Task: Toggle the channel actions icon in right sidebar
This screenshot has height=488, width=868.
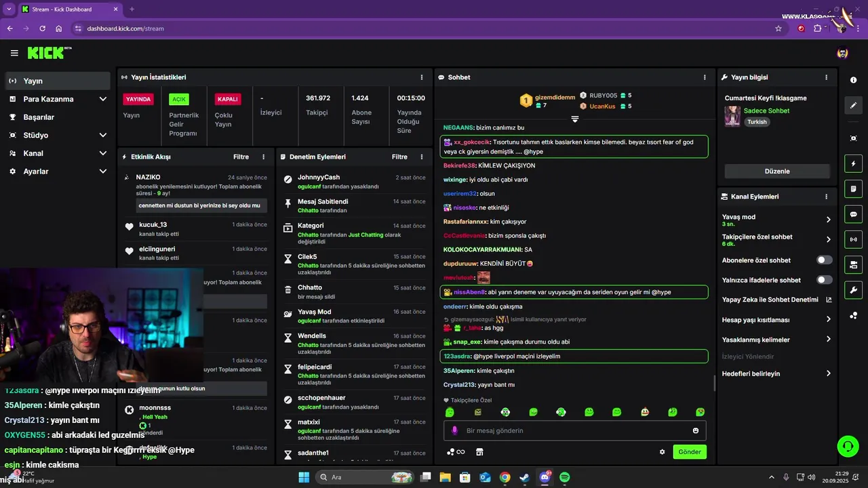Action: pos(853,264)
